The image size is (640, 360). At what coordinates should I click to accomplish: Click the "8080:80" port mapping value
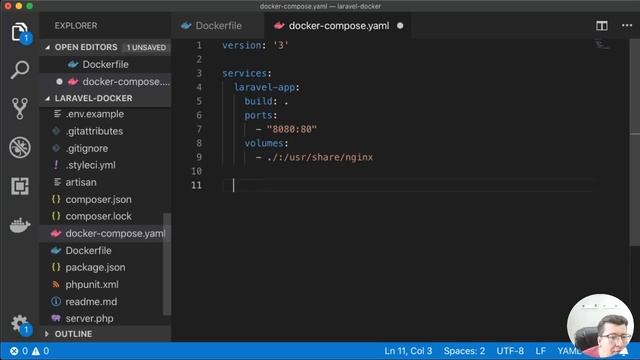coord(291,129)
